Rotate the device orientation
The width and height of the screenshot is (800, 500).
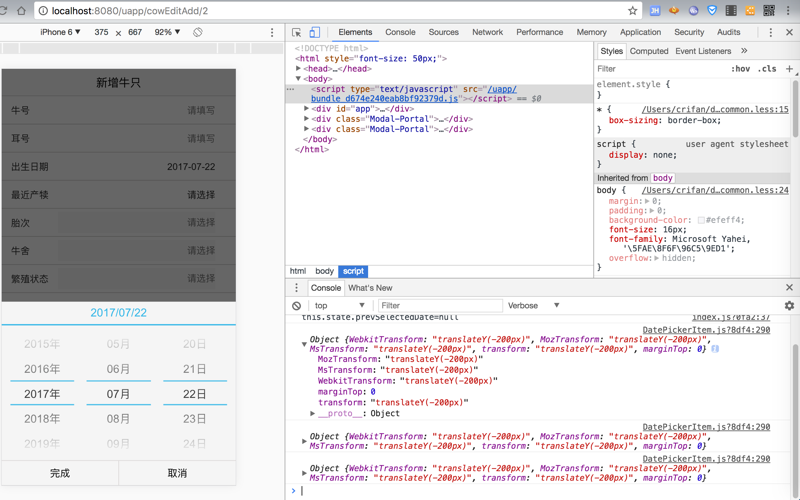[x=197, y=32]
